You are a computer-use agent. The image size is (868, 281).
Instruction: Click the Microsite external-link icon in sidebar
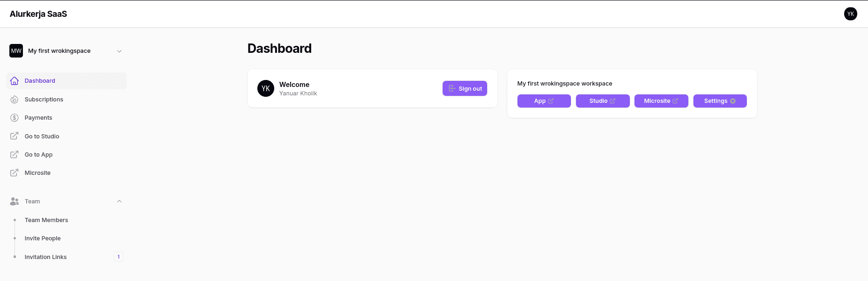pos(15,173)
